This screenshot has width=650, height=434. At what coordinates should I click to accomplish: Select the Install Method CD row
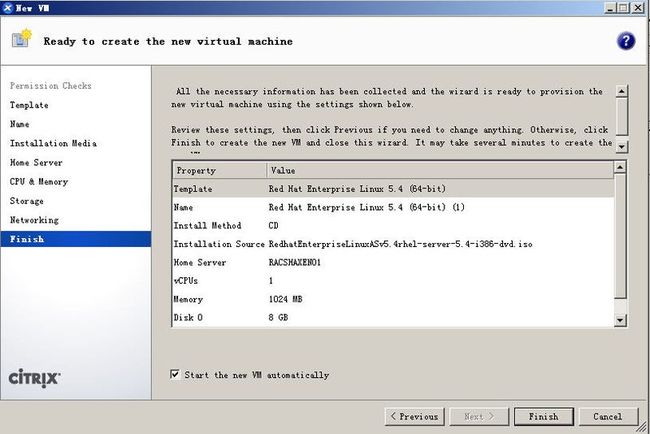pyautogui.click(x=393, y=225)
